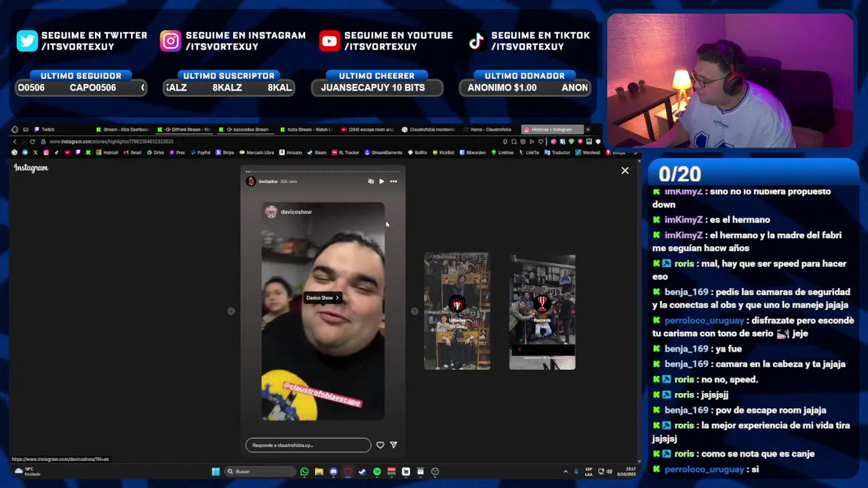Switch to the YouTube 'escape room' tab
The image size is (868, 488).
pos(367,129)
